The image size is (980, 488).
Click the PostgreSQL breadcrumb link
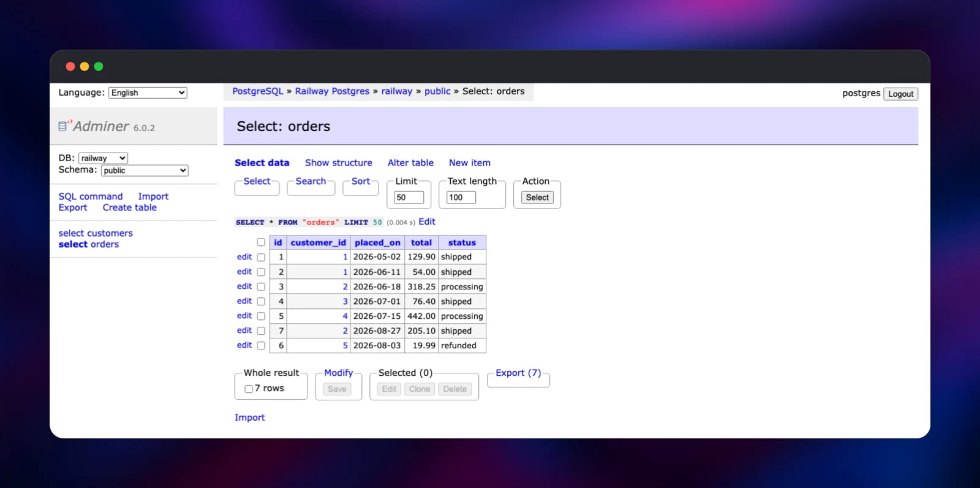pyautogui.click(x=258, y=91)
